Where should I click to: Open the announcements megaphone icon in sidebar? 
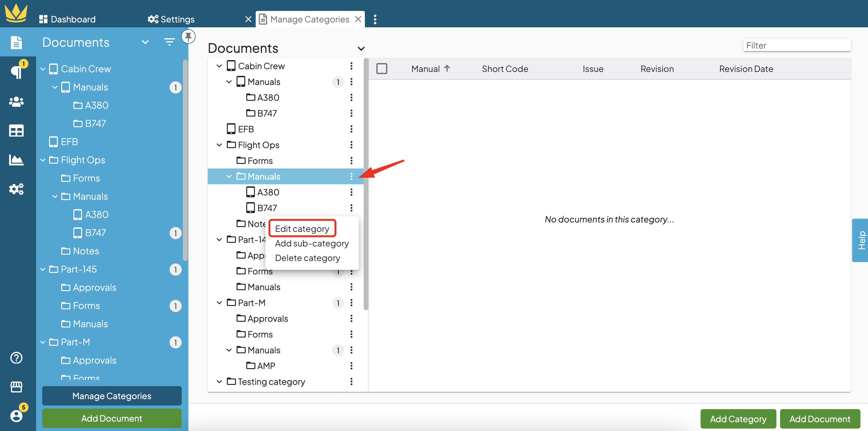coord(16,72)
